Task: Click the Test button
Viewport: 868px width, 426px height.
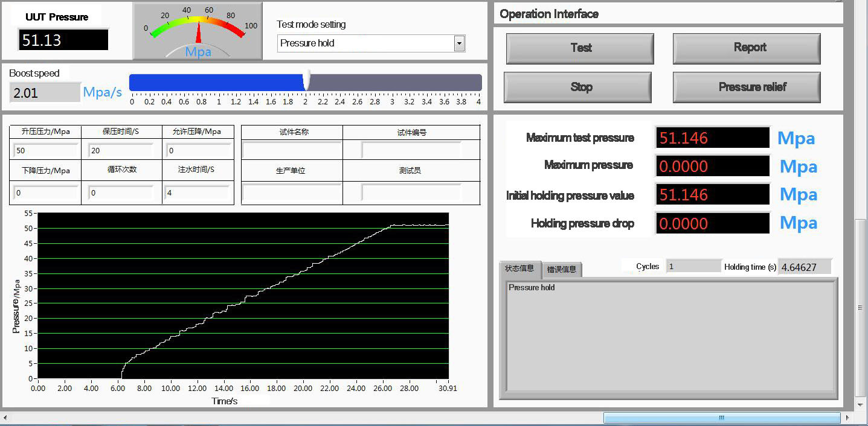Action: (580, 48)
